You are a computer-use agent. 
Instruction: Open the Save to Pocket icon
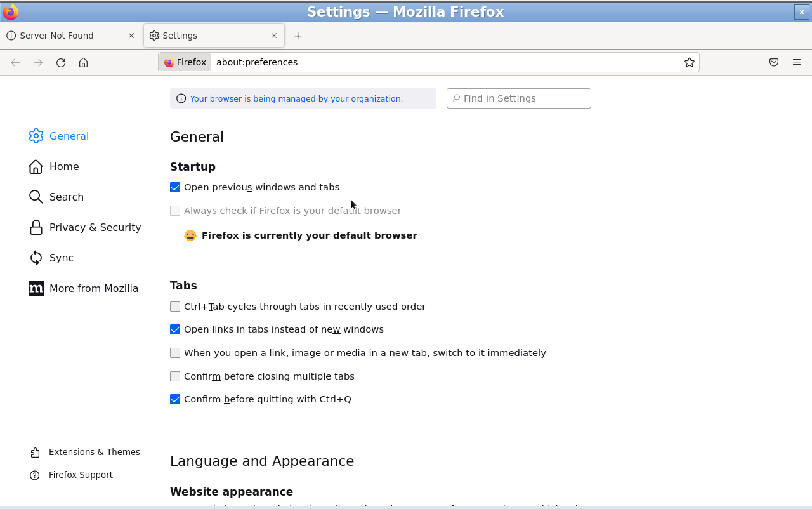point(774,62)
